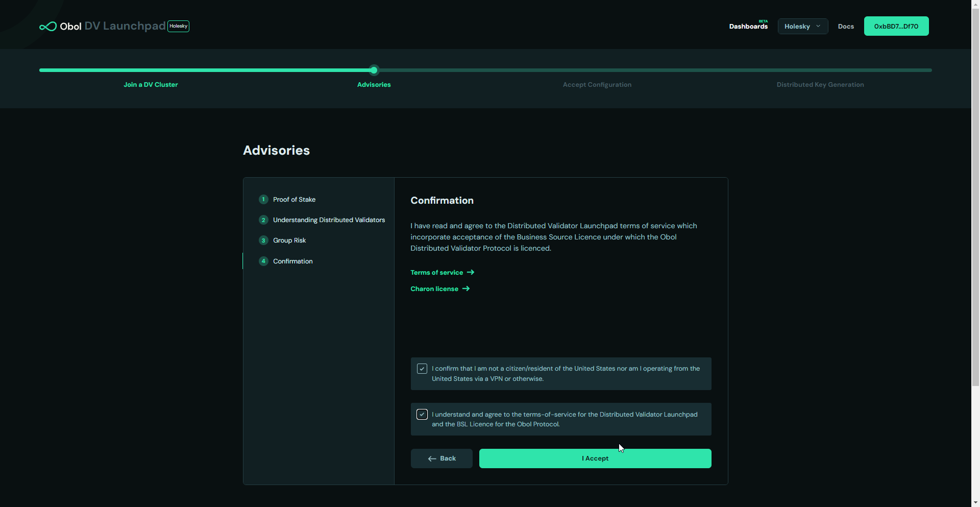Go back using the Back button
980x507 pixels.
(442, 458)
